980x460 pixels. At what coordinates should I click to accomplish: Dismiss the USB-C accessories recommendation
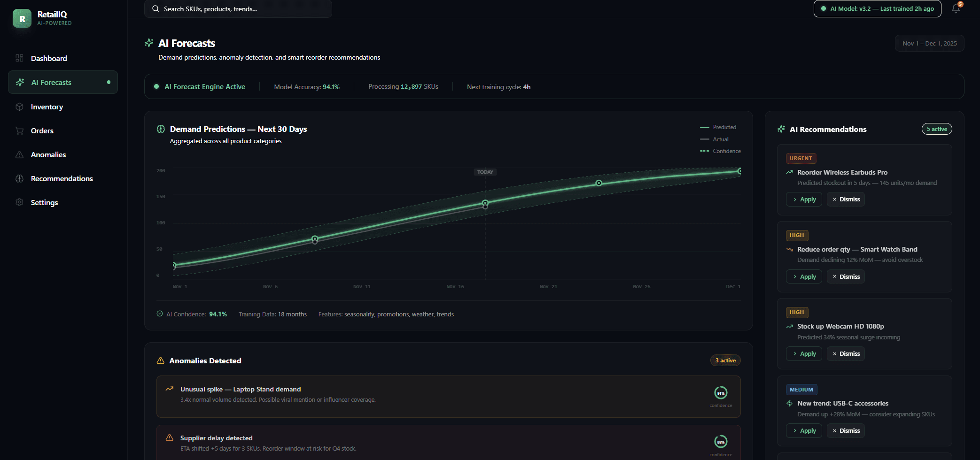click(x=846, y=430)
